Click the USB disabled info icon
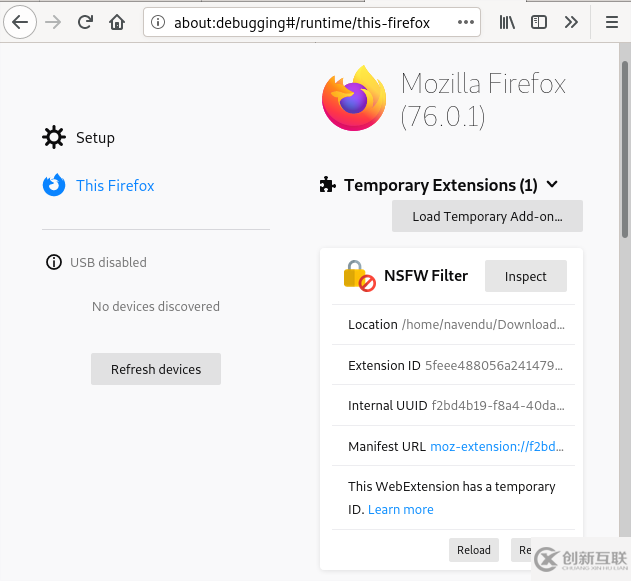 (54, 262)
